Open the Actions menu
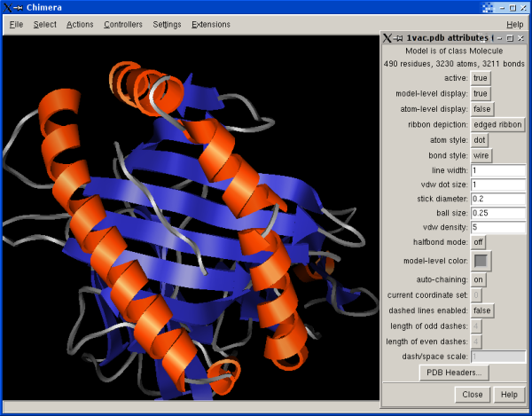 point(79,24)
